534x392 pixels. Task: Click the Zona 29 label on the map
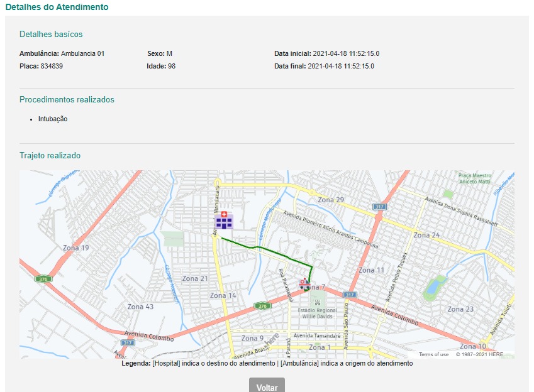coord(331,200)
